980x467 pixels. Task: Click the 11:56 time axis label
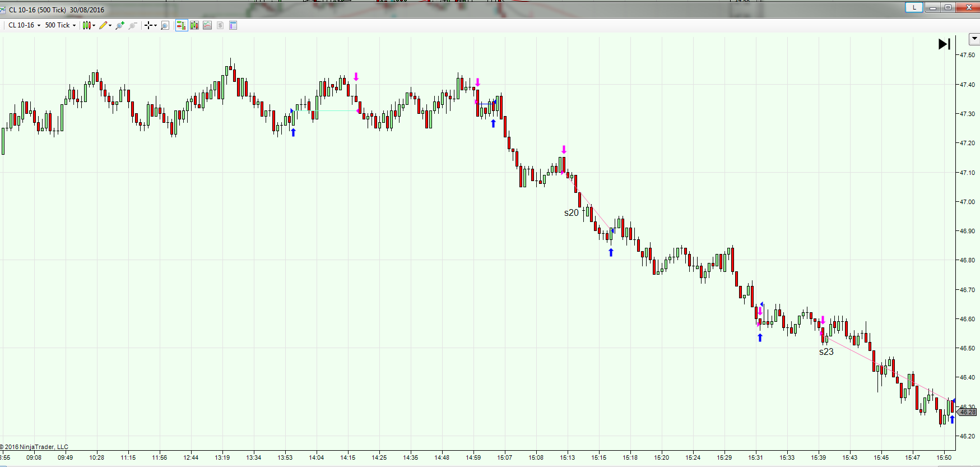tap(159, 457)
